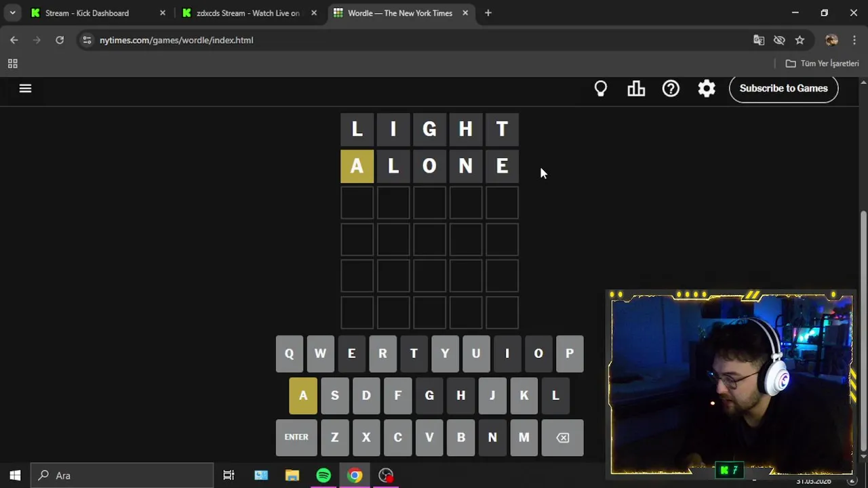Tap the Y key on keyboard

445,353
